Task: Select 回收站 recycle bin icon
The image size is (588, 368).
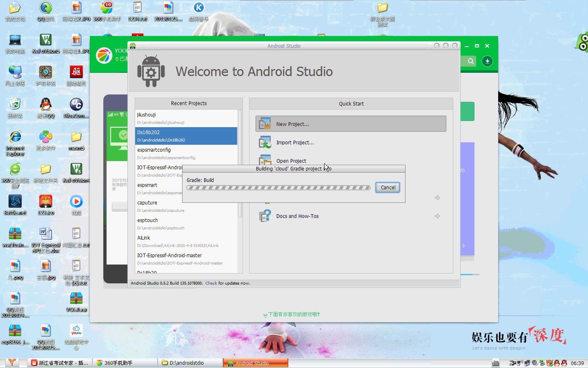Action: pos(15,108)
